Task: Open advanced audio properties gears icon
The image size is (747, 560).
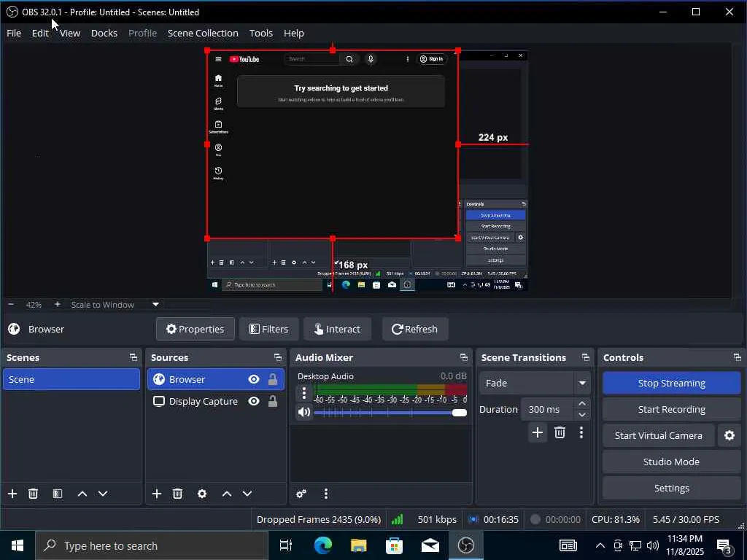Action: click(x=301, y=494)
